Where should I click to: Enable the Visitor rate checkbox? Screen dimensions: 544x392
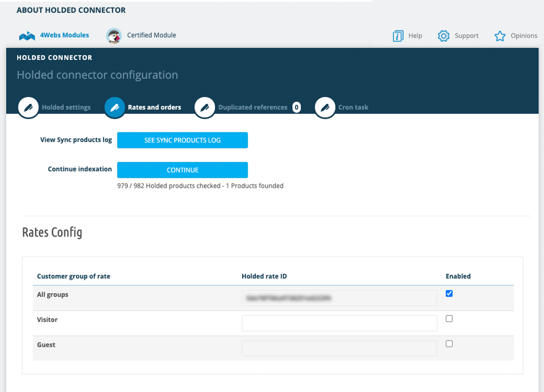(x=449, y=319)
